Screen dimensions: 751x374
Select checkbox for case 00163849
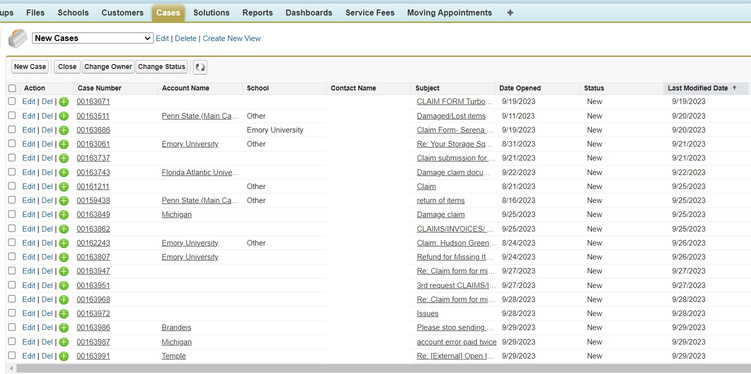tap(12, 214)
